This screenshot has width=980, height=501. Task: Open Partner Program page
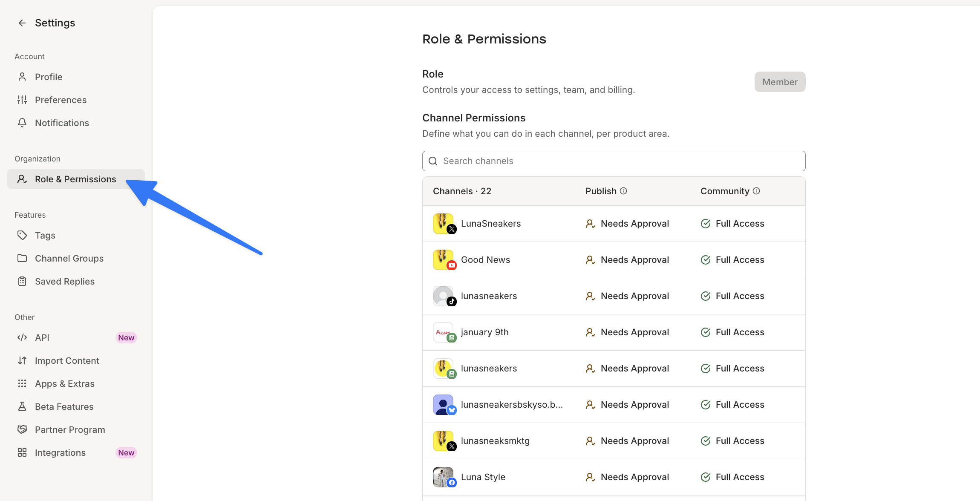[76, 430]
